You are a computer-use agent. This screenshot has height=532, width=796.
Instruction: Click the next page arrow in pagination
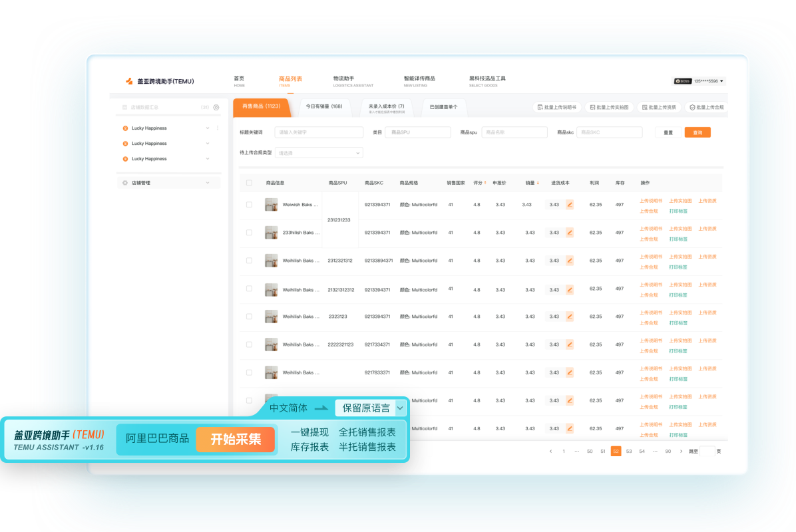(681, 452)
